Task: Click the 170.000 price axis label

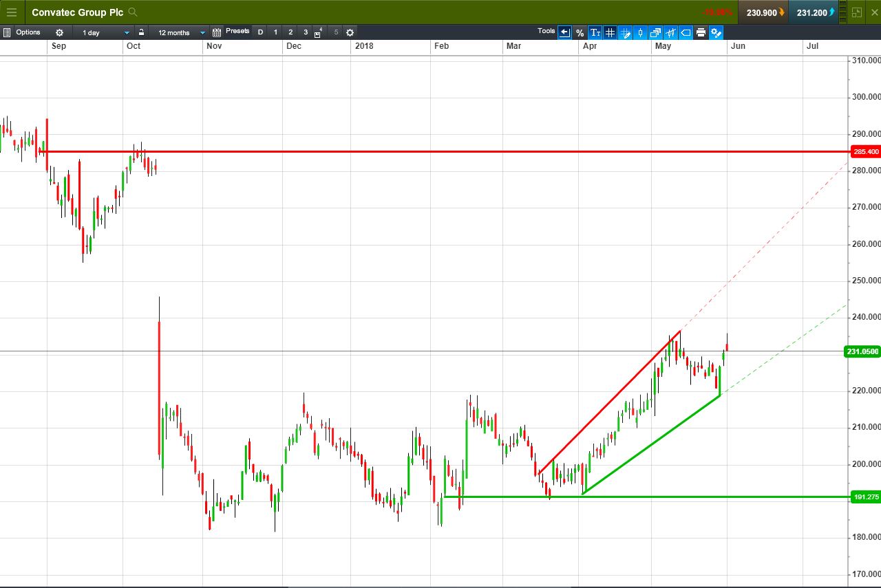Action: pyautogui.click(x=867, y=574)
